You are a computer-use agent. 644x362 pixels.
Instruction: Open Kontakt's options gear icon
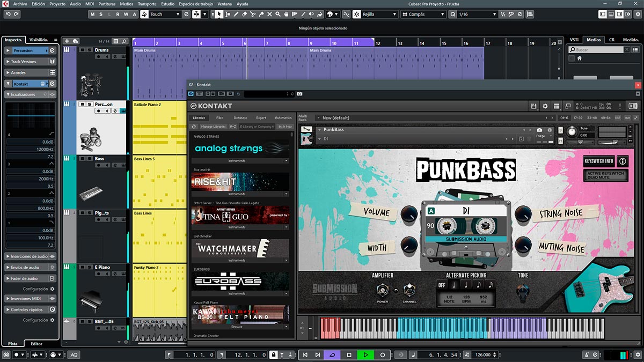[545, 106]
